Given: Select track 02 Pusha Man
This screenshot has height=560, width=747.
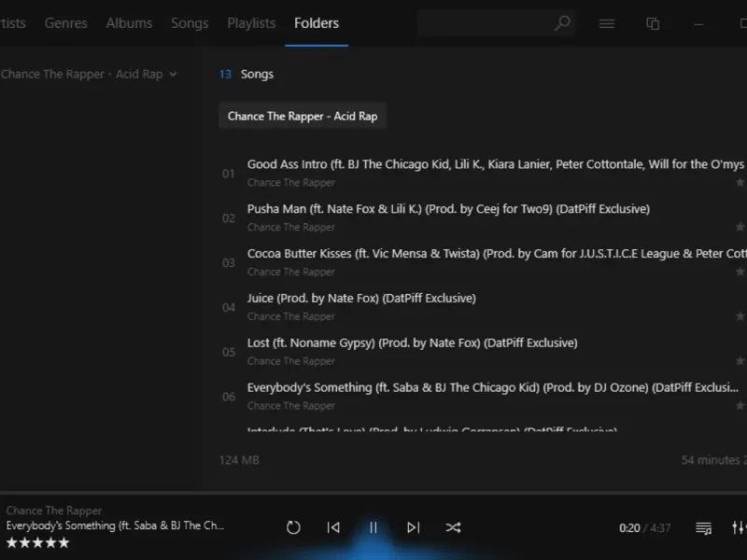Looking at the screenshot, I should pos(483,218).
